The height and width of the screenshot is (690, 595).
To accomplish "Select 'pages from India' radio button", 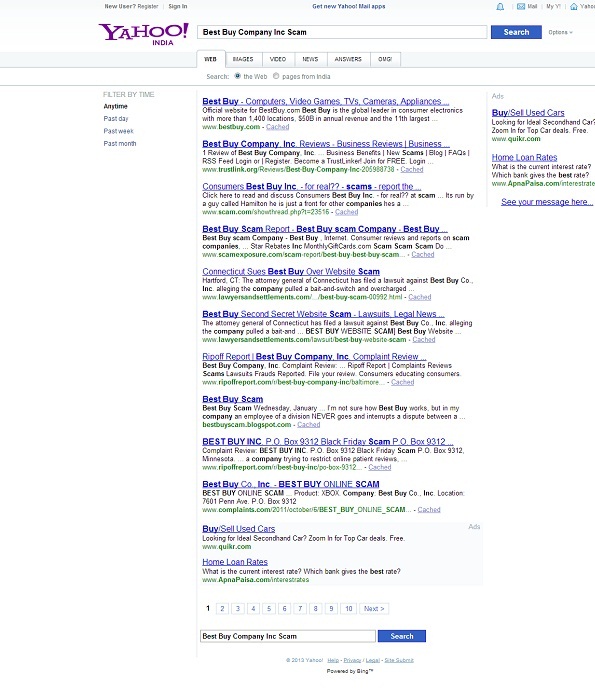I will [x=276, y=76].
